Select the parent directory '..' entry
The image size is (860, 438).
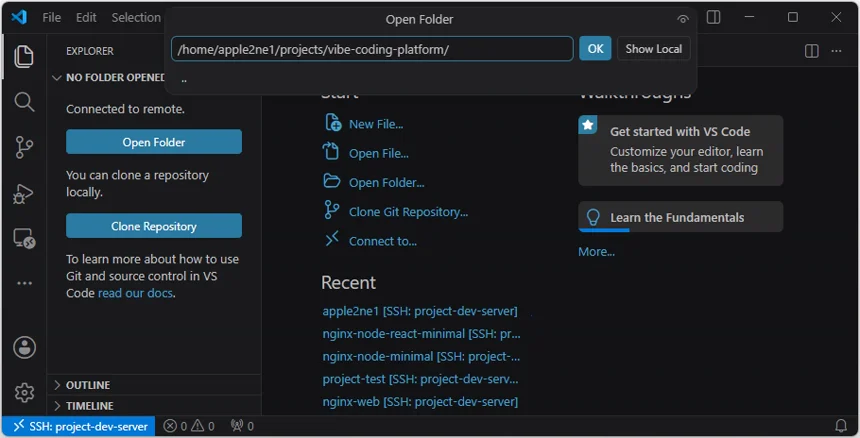(431, 80)
